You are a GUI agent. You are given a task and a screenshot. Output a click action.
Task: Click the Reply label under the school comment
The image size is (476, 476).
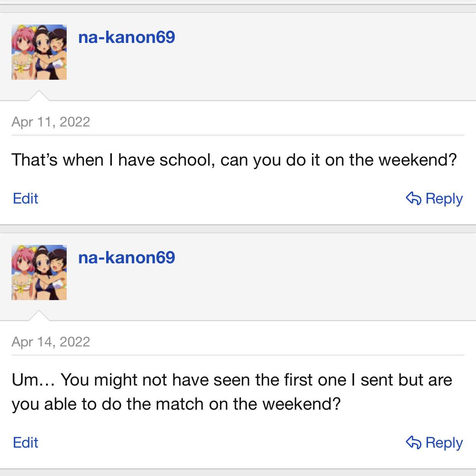click(444, 199)
